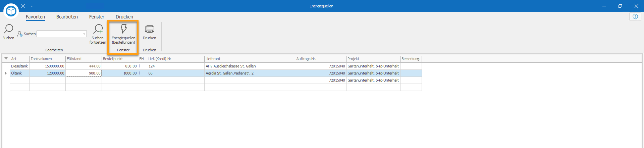This screenshot has width=644, height=148.
Task: Sort by the Tankvolumen column header
Action: pos(47,59)
